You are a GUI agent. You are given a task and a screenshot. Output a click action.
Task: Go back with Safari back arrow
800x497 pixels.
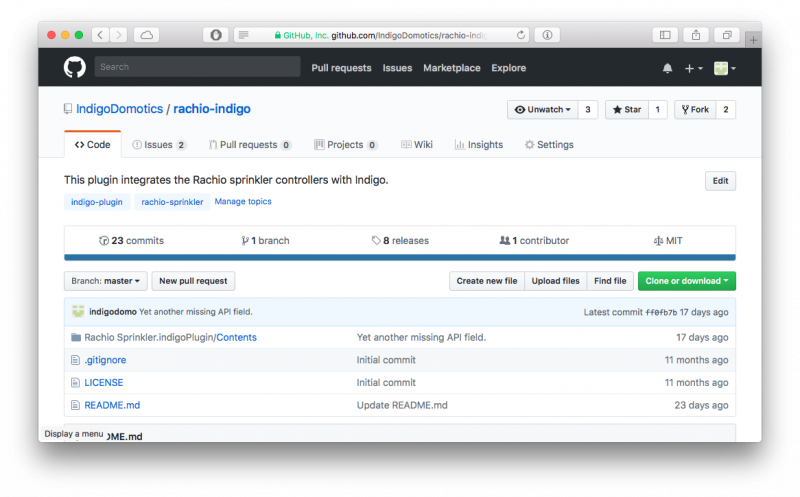tap(100, 35)
